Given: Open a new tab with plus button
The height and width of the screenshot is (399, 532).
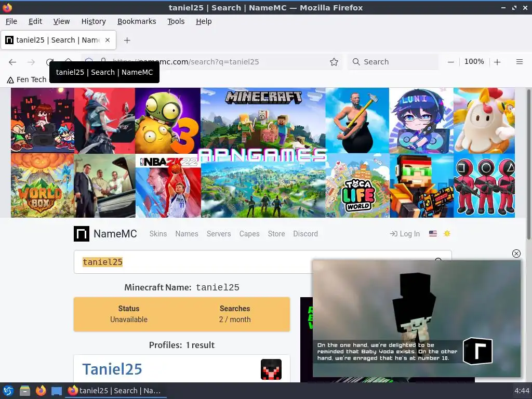Looking at the screenshot, I should (x=127, y=40).
